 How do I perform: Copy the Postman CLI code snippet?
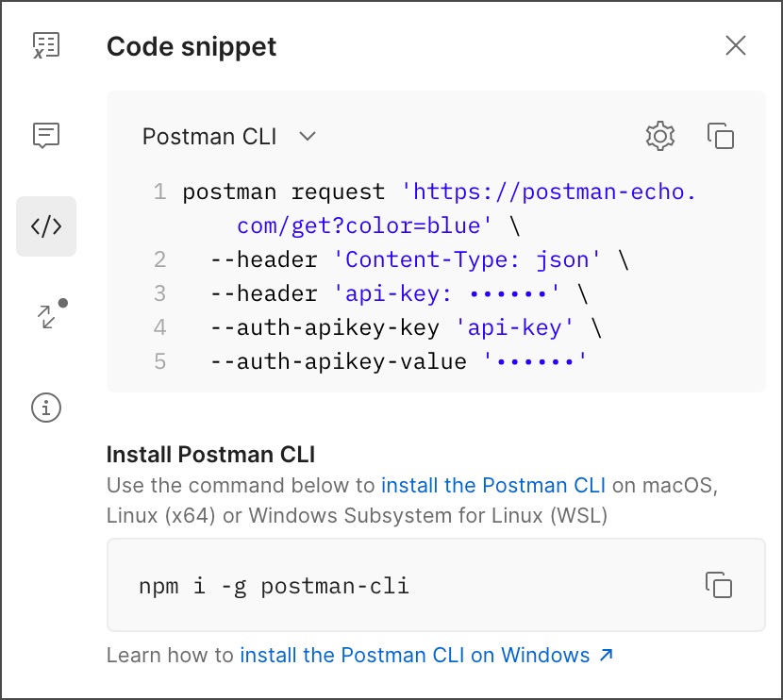(721, 136)
